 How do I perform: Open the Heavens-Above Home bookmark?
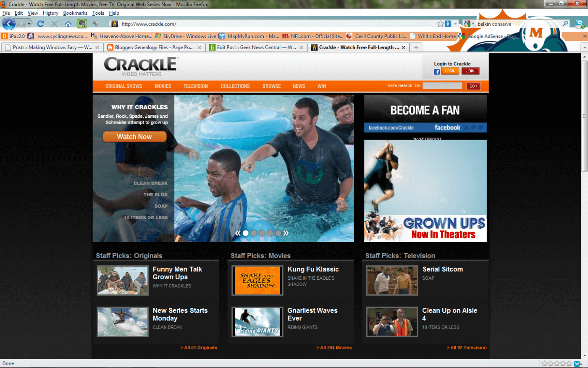[122, 36]
